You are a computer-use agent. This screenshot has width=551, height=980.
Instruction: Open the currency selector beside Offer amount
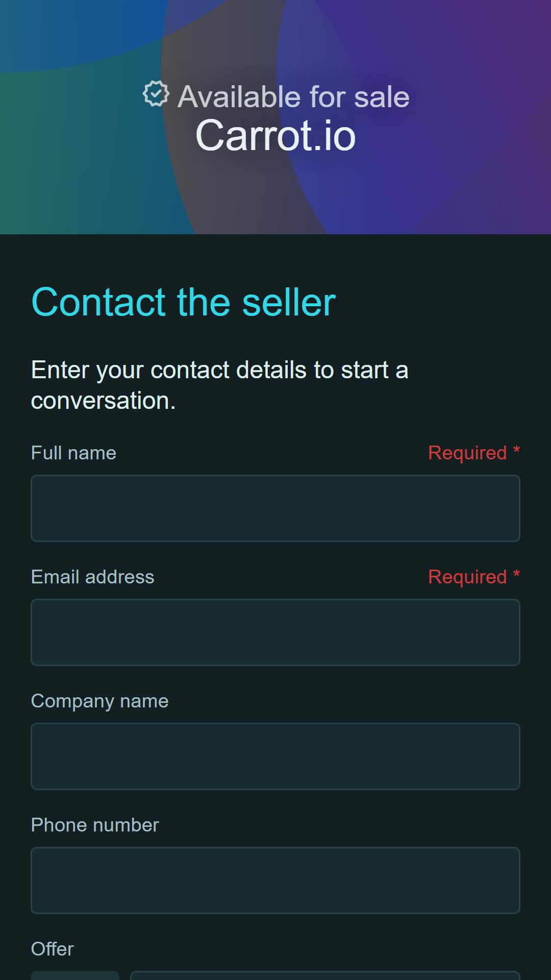[75, 975]
